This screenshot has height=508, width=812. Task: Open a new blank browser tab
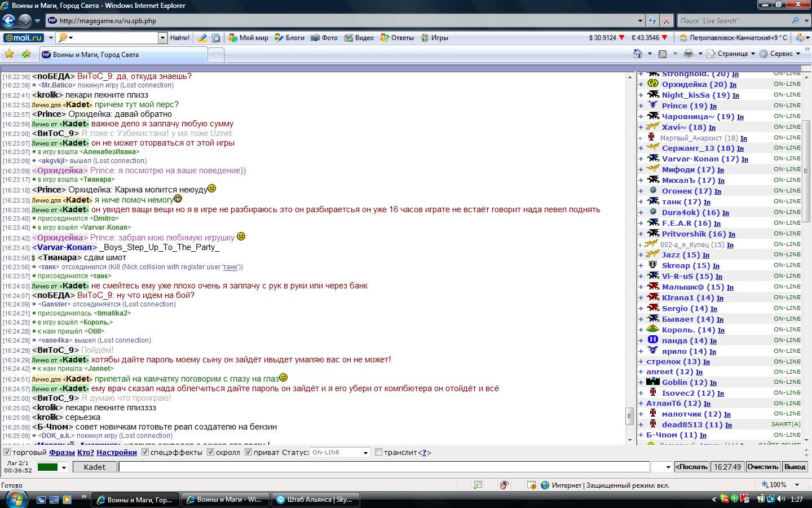coord(216,55)
